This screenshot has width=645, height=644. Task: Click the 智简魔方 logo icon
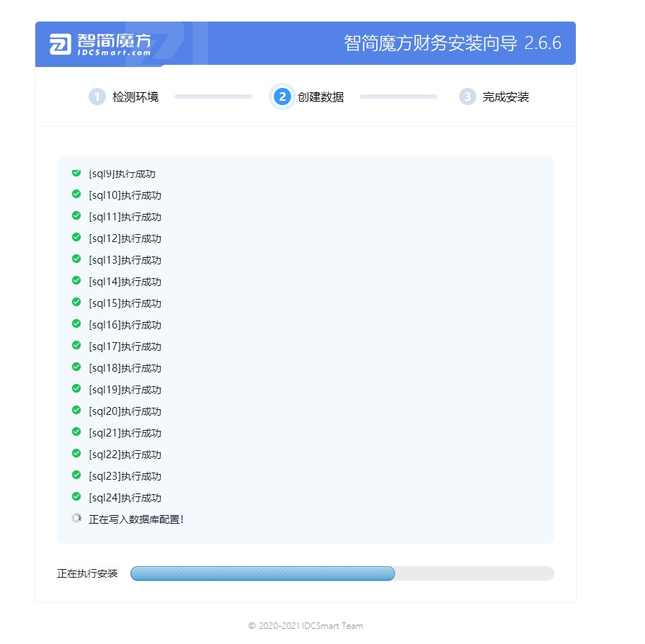coord(59,43)
